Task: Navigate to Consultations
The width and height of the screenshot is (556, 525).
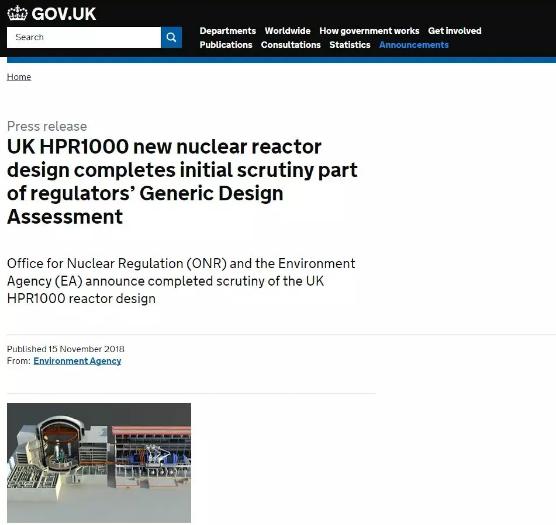Action: pyautogui.click(x=291, y=45)
